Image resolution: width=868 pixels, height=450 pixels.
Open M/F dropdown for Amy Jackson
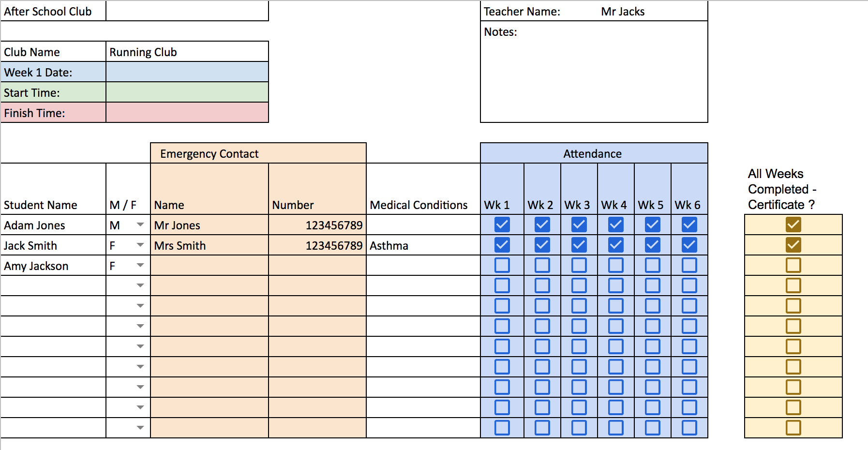pyautogui.click(x=140, y=265)
